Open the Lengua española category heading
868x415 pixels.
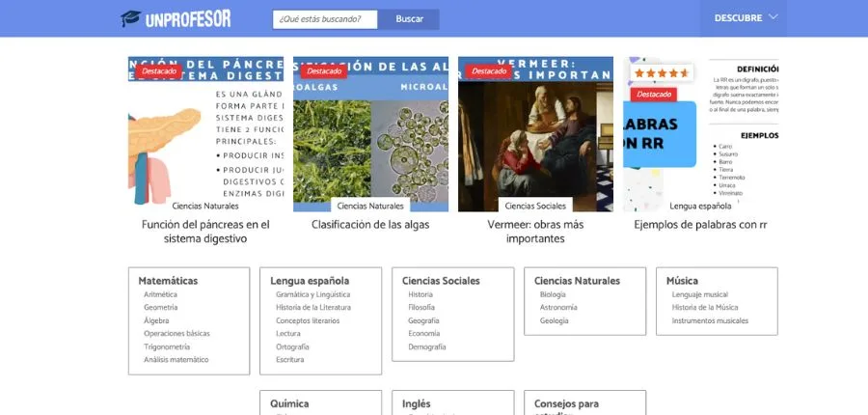[310, 281]
